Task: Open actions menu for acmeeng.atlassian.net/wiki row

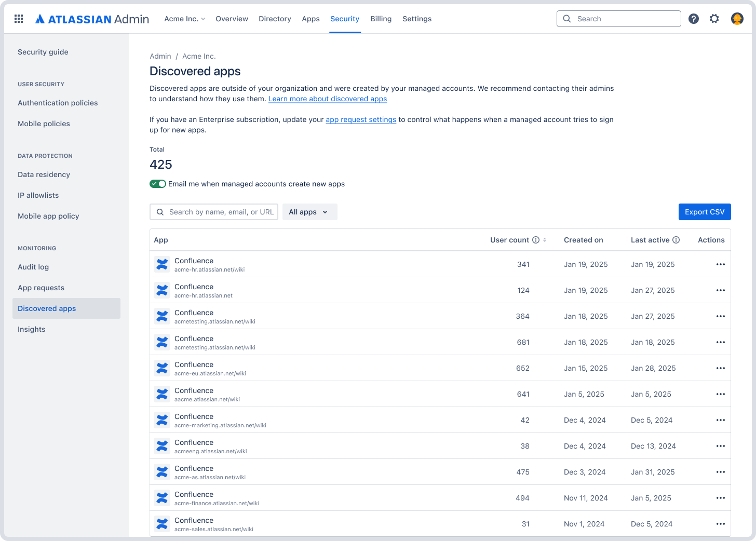Action: point(721,446)
